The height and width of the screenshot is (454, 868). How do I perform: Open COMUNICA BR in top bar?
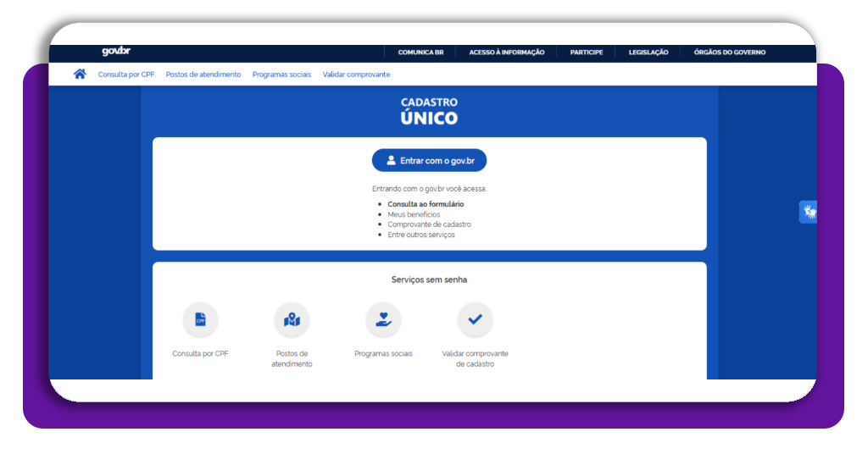(420, 53)
